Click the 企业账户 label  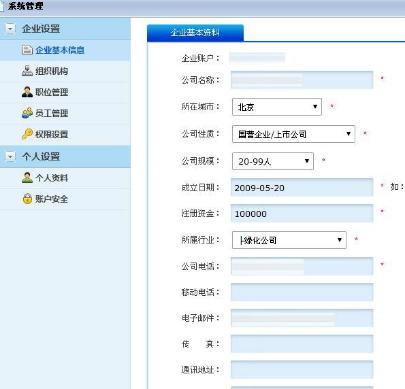[x=200, y=58]
